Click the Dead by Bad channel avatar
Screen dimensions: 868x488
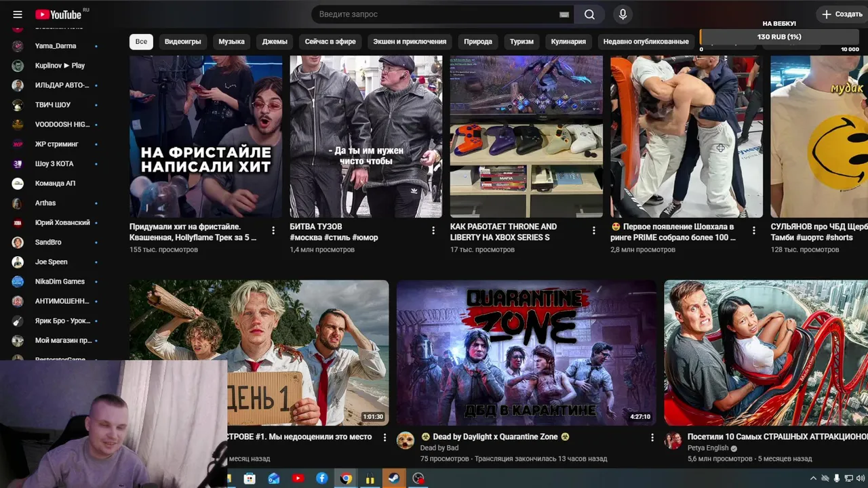point(406,441)
